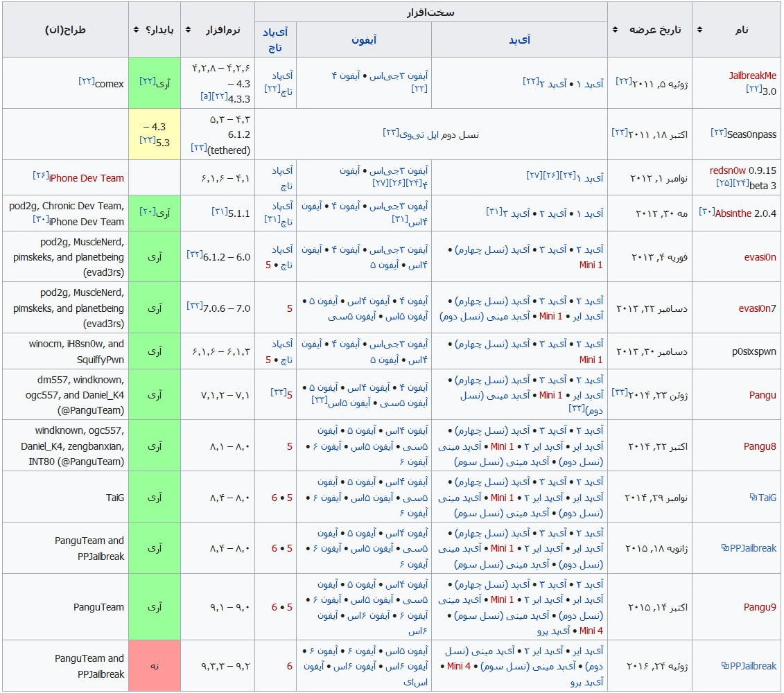The width and height of the screenshot is (784, 693).
Task: Select the version range '۹٫۳٫۳ – ۹٫۲'
Action: pos(225,666)
